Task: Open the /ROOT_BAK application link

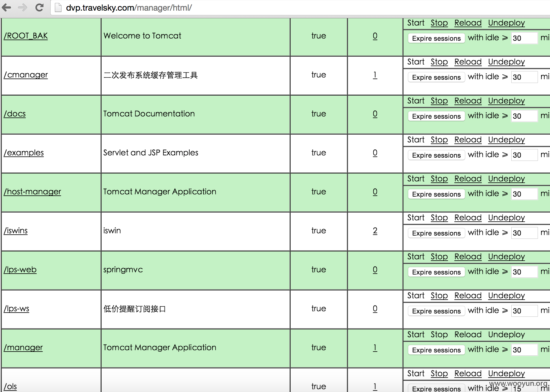Action: click(x=26, y=36)
